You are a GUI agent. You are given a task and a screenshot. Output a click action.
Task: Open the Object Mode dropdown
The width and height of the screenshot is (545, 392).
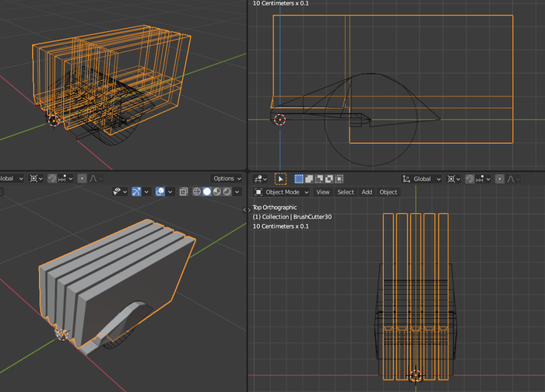coord(282,192)
